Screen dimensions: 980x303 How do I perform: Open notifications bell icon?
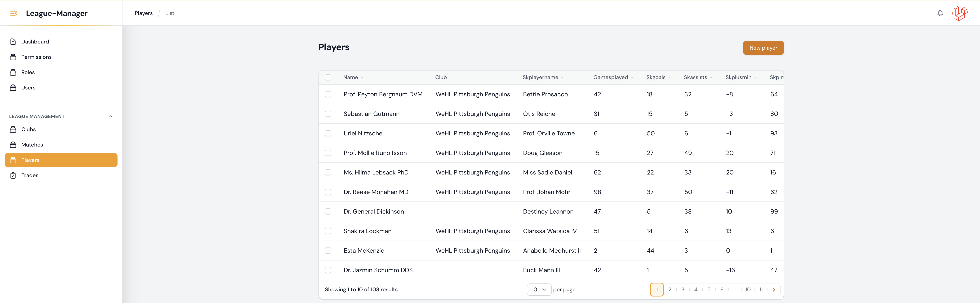tap(940, 13)
